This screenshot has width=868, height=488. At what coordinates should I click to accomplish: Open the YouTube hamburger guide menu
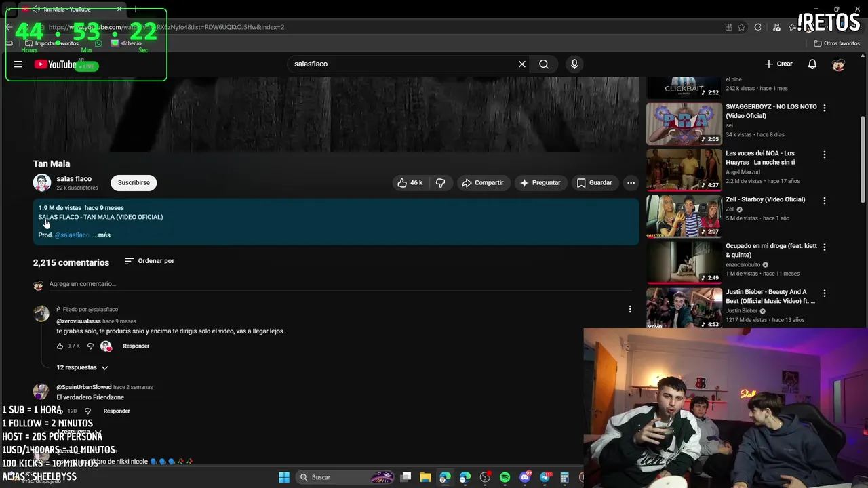18,64
